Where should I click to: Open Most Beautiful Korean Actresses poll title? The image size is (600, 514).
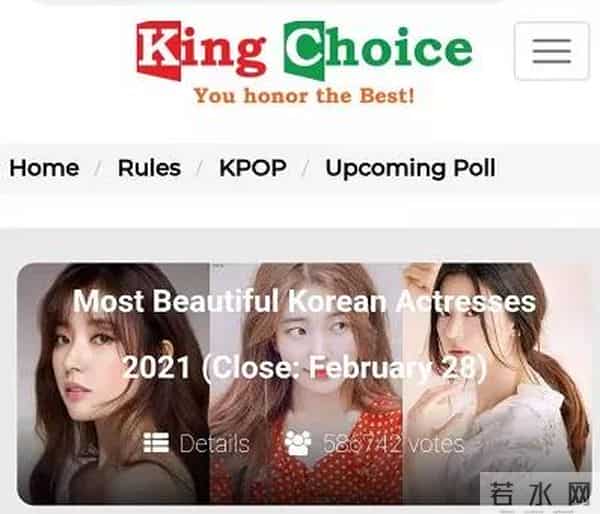304,301
